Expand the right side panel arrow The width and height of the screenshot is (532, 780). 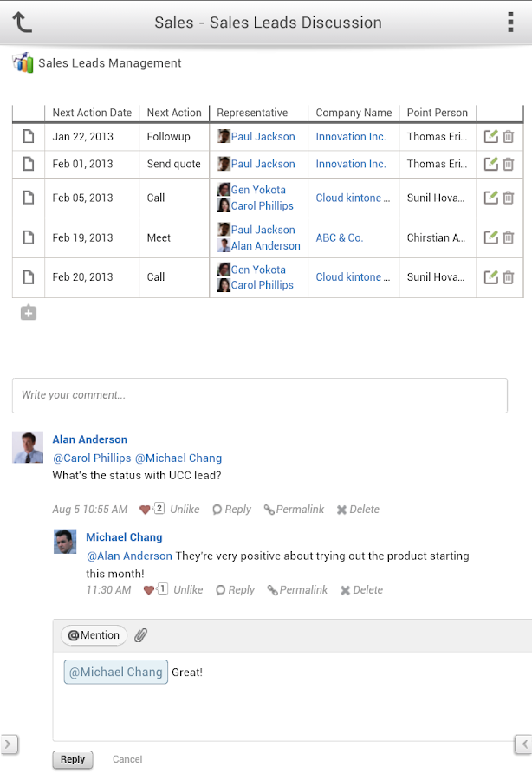tap(523, 744)
